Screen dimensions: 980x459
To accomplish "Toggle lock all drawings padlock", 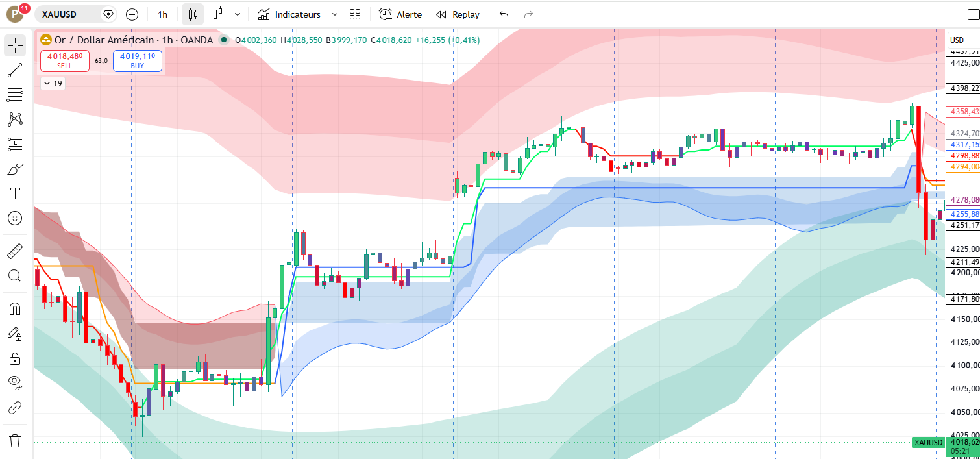I will [x=15, y=358].
